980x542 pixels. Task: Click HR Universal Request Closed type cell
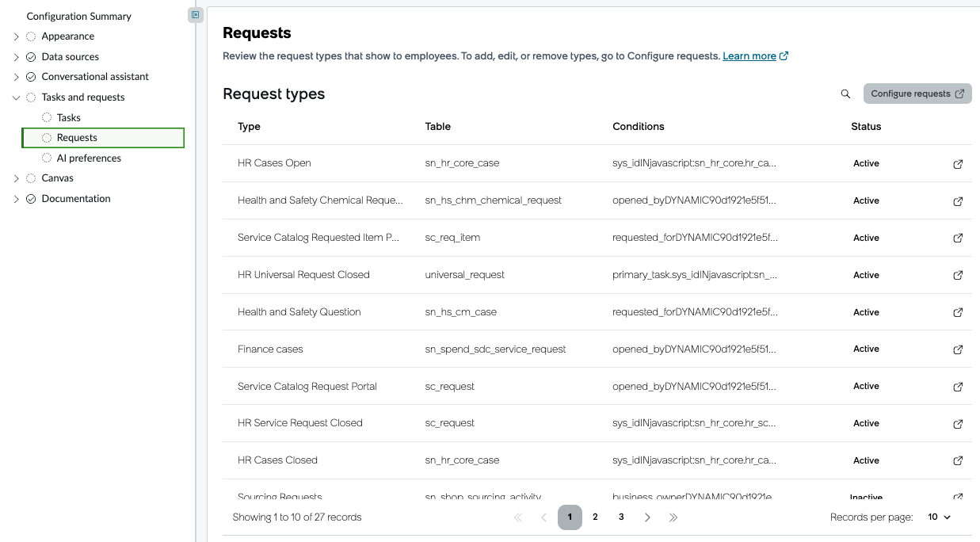coord(303,275)
